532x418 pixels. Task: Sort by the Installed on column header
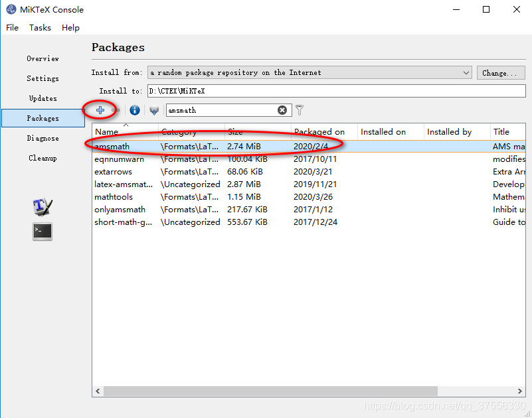391,131
